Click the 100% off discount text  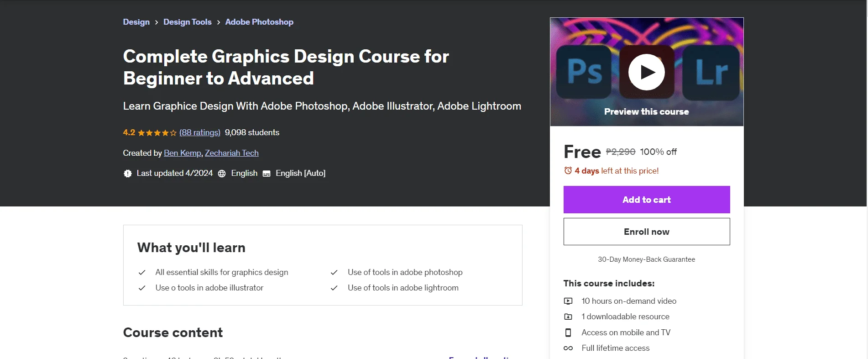tap(659, 152)
